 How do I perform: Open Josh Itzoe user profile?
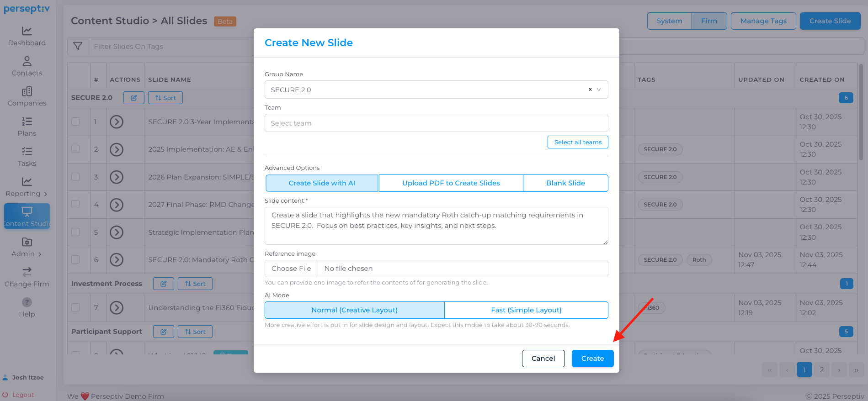(x=23, y=377)
